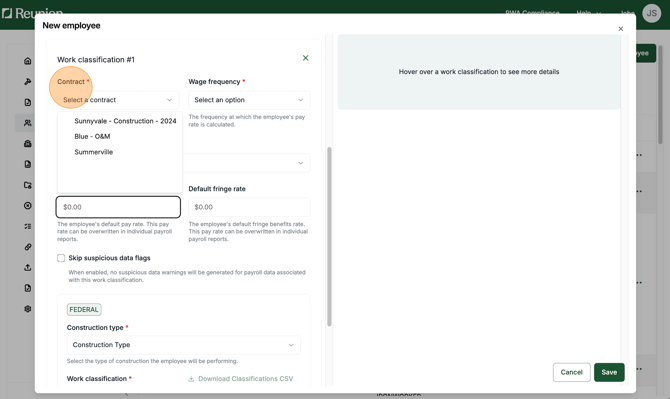670x399 pixels.
Task: Click the FEDERAL tag badge
Action: [x=84, y=310]
